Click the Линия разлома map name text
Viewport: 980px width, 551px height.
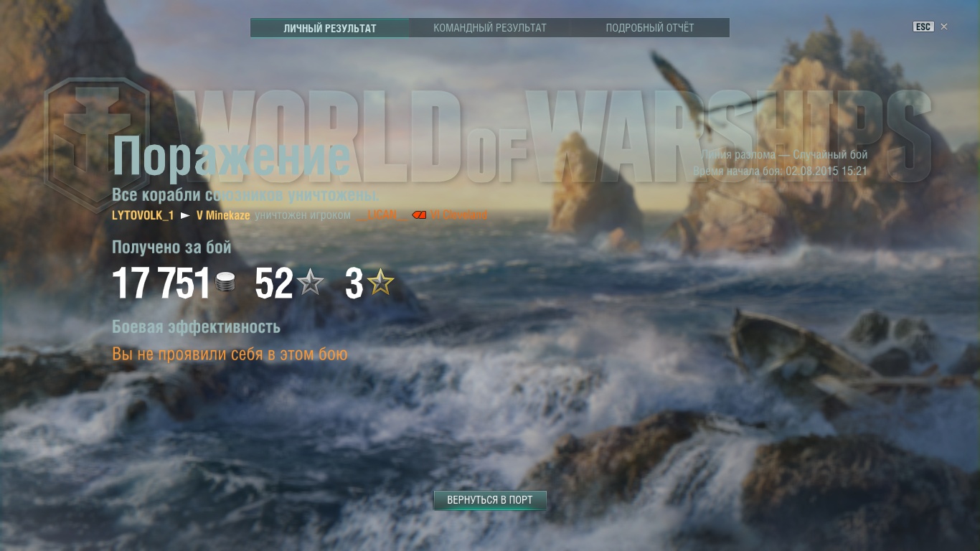click(738, 155)
